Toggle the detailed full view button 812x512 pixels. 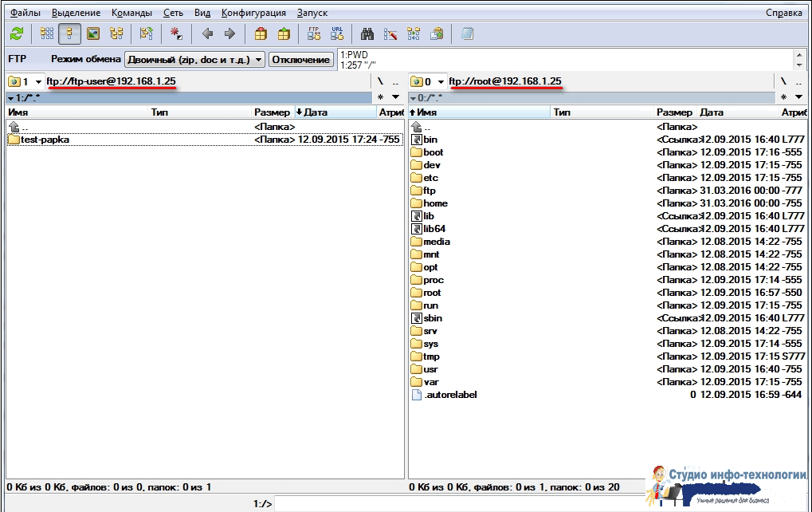coord(70,33)
